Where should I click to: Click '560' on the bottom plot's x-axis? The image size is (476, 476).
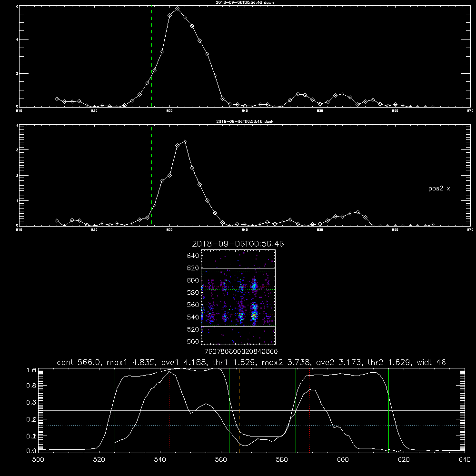coord(221,460)
